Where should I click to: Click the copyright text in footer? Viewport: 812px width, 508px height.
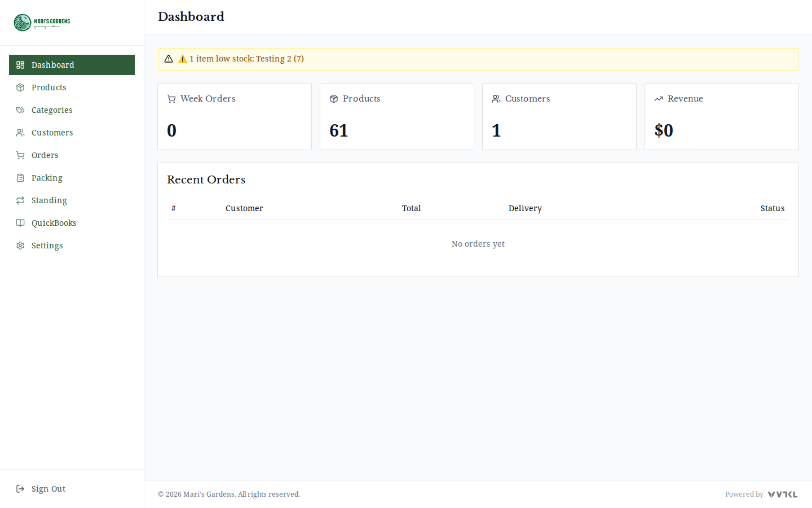click(229, 494)
